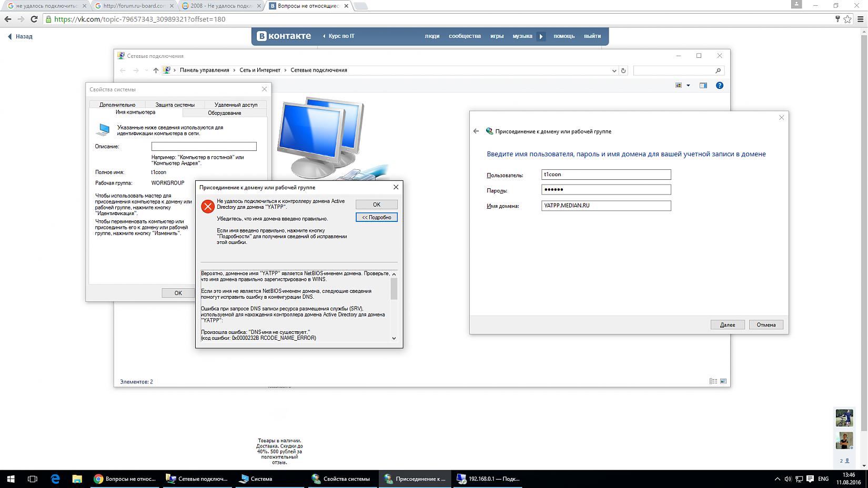
Task: Click the VKontakte logo
Action: [284, 36]
